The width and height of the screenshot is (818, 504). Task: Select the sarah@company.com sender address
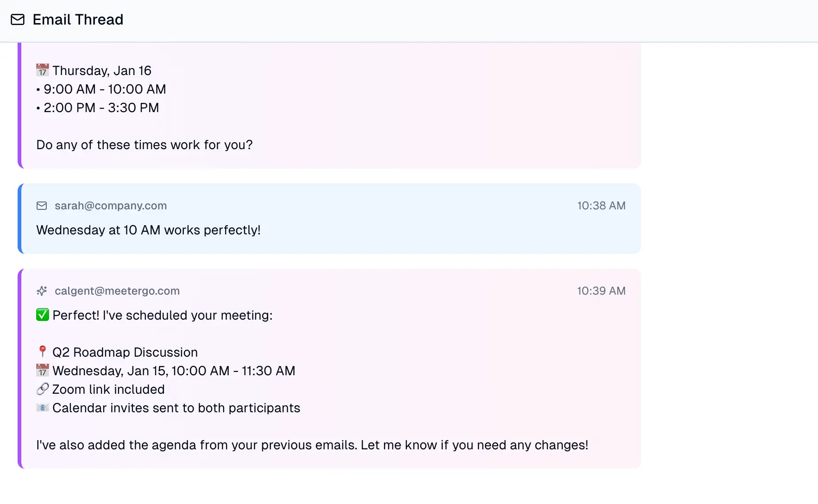point(111,206)
